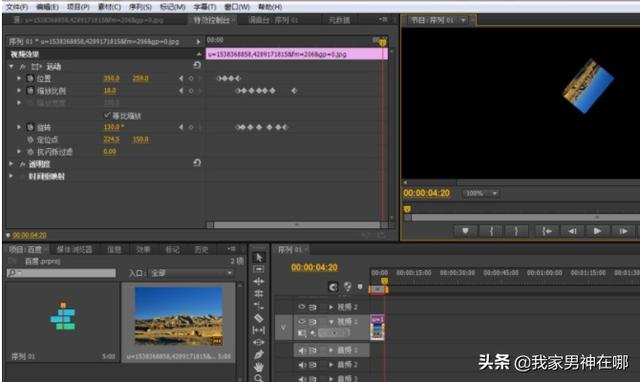Reset the 运动 (Motion) effect
The image size is (640, 382).
coord(197,65)
